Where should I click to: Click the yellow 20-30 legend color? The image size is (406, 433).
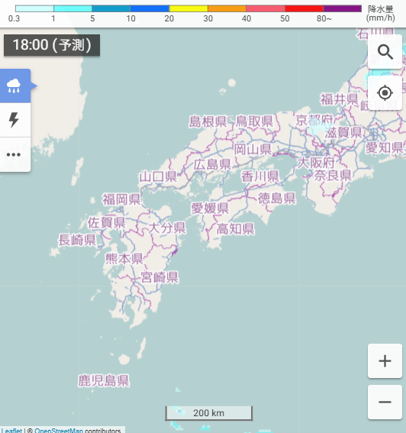188,8
